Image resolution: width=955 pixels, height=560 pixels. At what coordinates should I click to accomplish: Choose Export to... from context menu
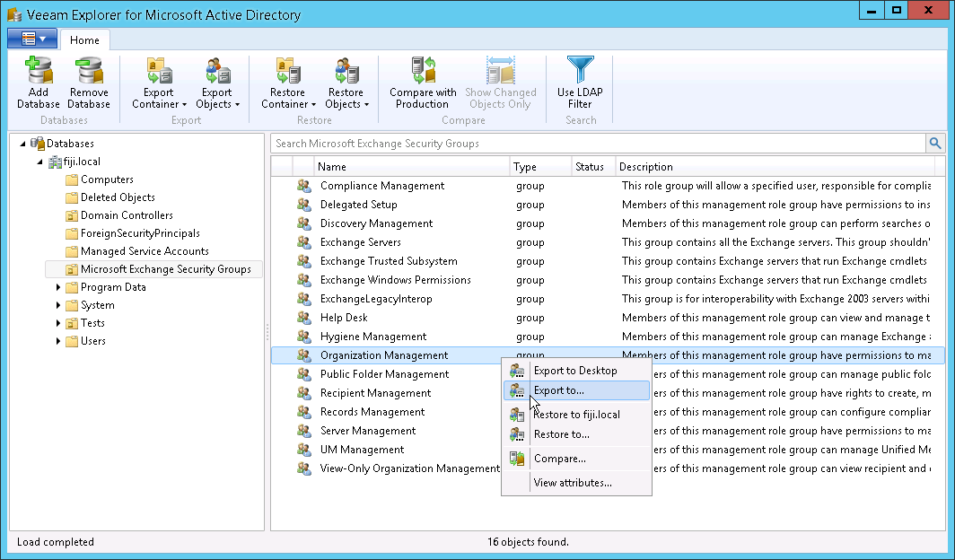[x=577, y=390]
